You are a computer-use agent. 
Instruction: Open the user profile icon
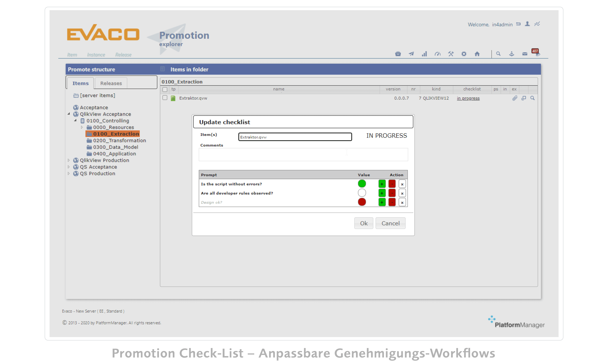pos(527,24)
